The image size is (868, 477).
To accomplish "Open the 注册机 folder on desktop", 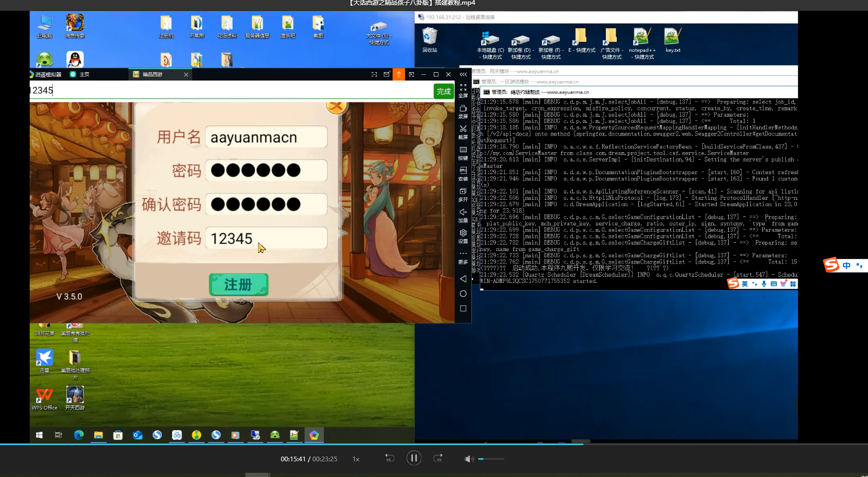I will [x=166, y=27].
